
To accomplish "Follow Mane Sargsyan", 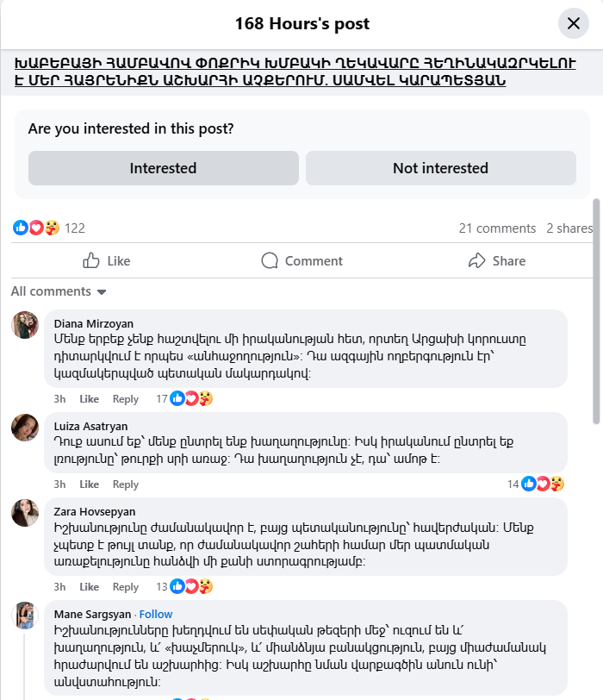I will click(156, 614).
